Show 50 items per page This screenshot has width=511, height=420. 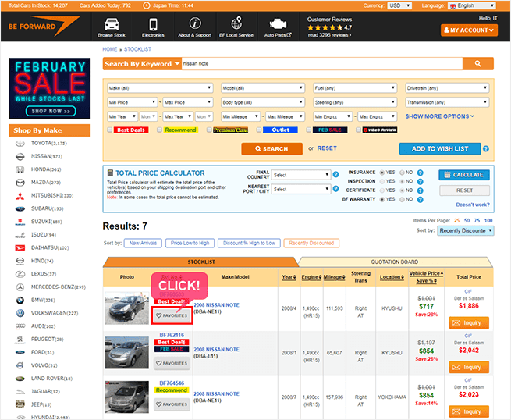click(467, 221)
